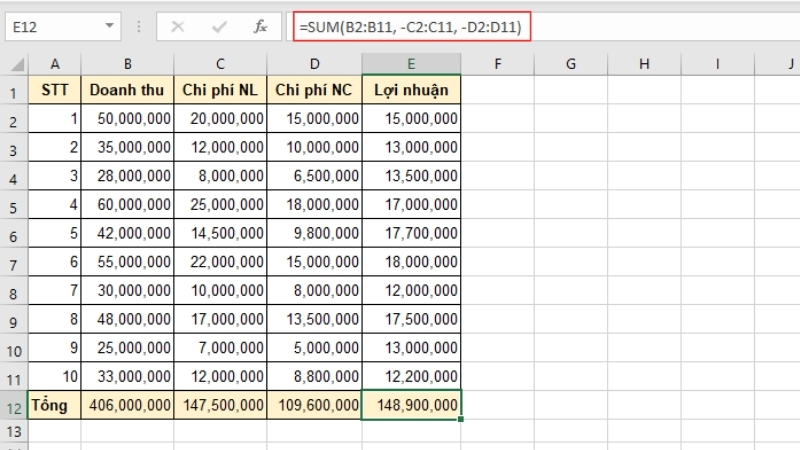Select column G header
Screen dimensions: 800x450
[570, 65]
